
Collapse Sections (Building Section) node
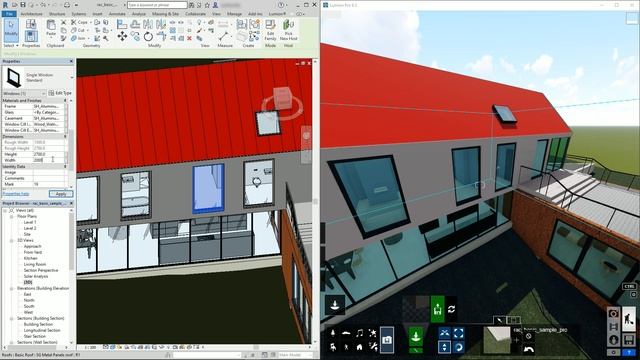pos(11,318)
